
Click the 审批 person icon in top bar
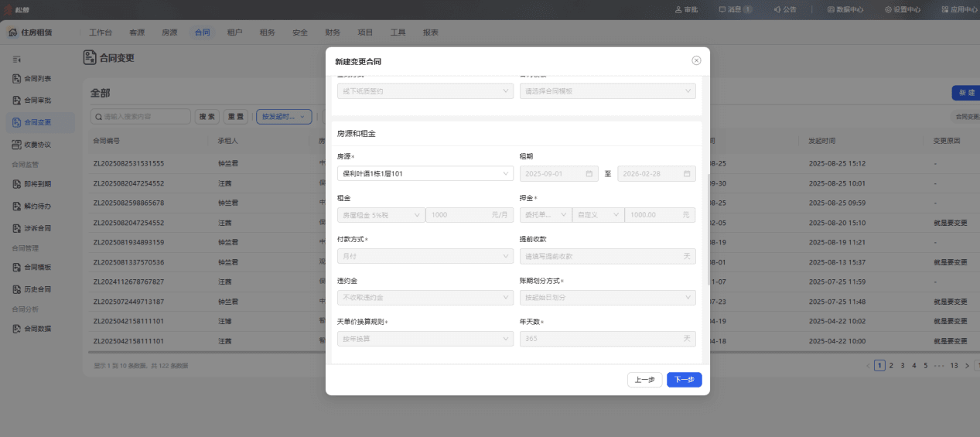(x=678, y=9)
